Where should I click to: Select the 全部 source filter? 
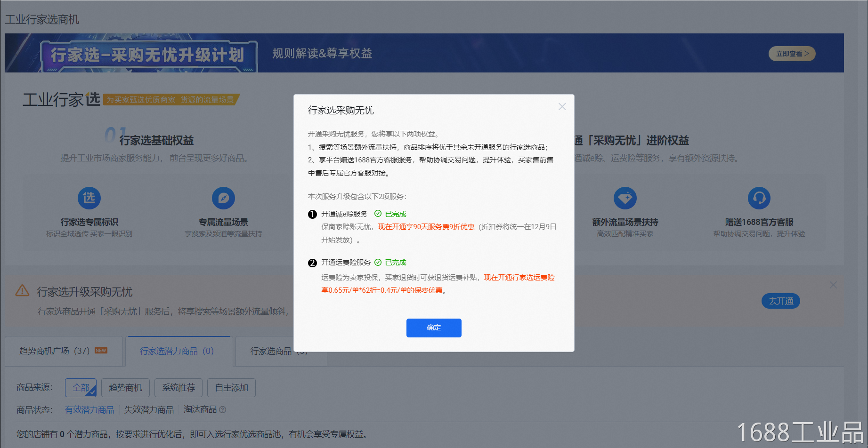pyautogui.click(x=81, y=388)
